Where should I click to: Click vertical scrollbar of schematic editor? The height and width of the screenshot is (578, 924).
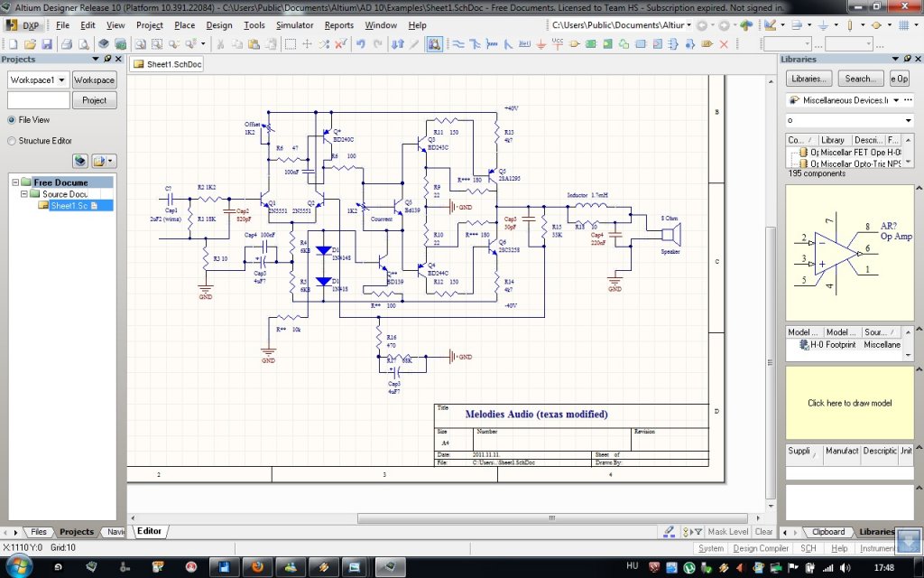click(771, 364)
